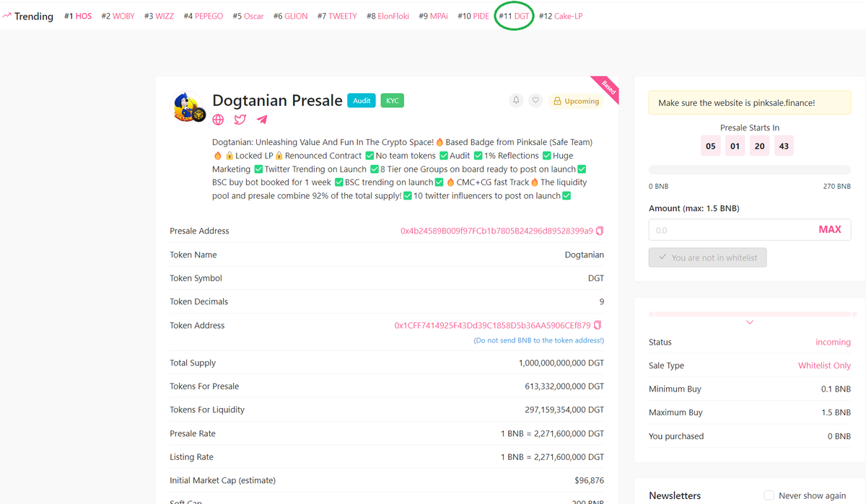
Task: Click the Do not send BNB warning link
Action: click(538, 340)
